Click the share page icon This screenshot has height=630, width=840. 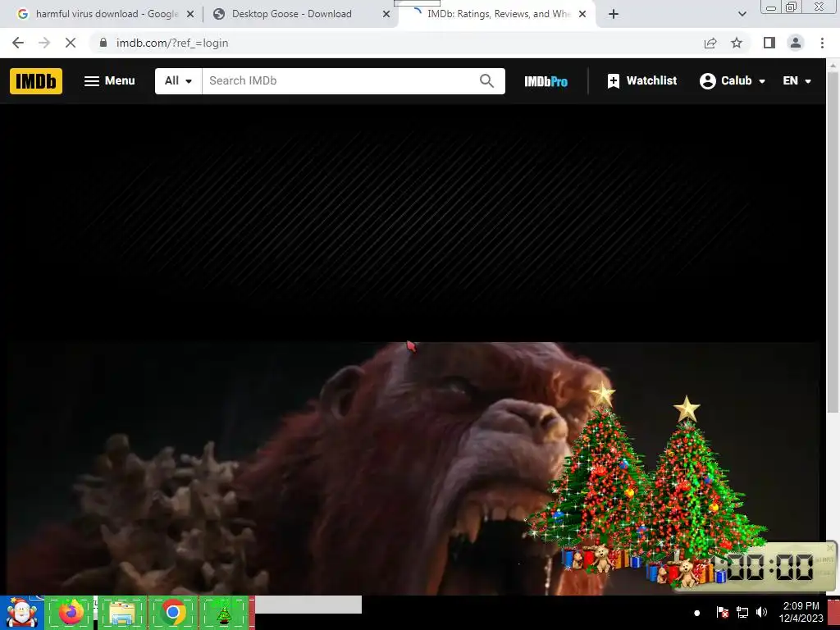[710, 43]
